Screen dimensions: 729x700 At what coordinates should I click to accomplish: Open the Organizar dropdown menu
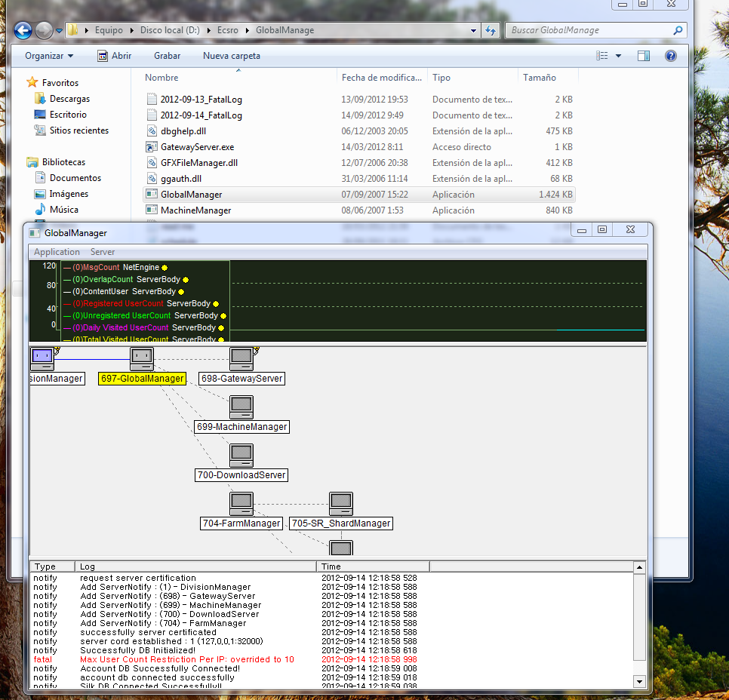49,56
